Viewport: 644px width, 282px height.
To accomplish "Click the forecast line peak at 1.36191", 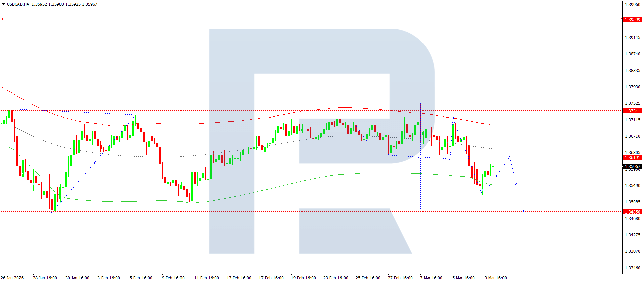I will (510, 157).
